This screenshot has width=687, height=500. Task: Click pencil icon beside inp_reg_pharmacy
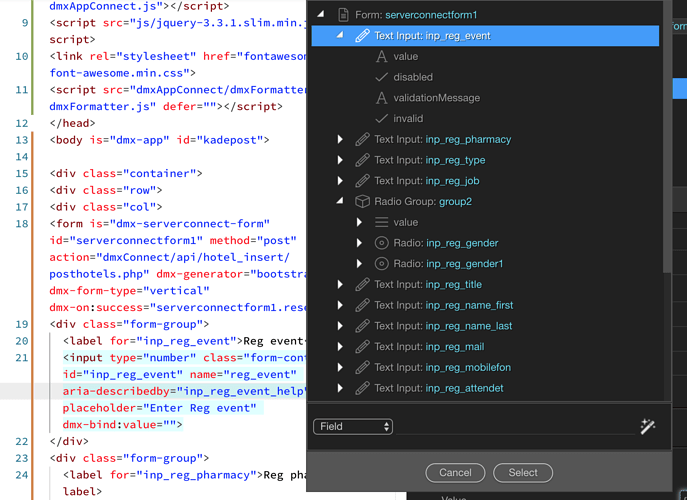coord(362,139)
